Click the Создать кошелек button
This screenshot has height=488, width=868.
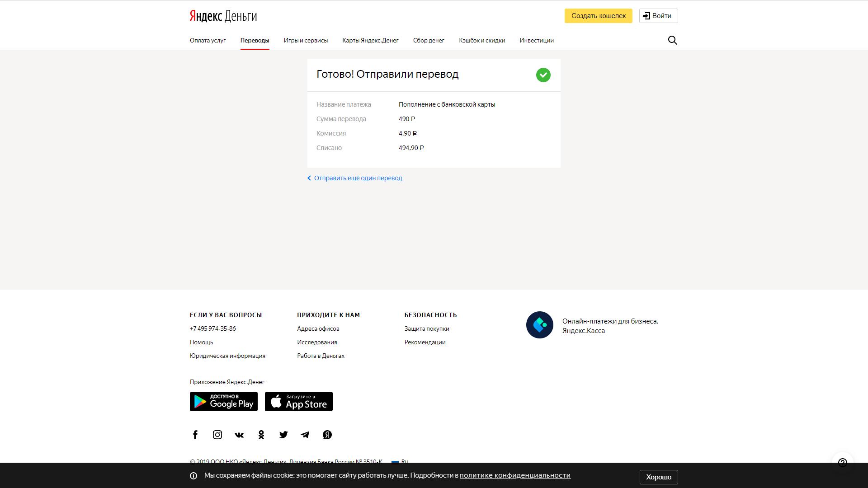[x=598, y=15]
